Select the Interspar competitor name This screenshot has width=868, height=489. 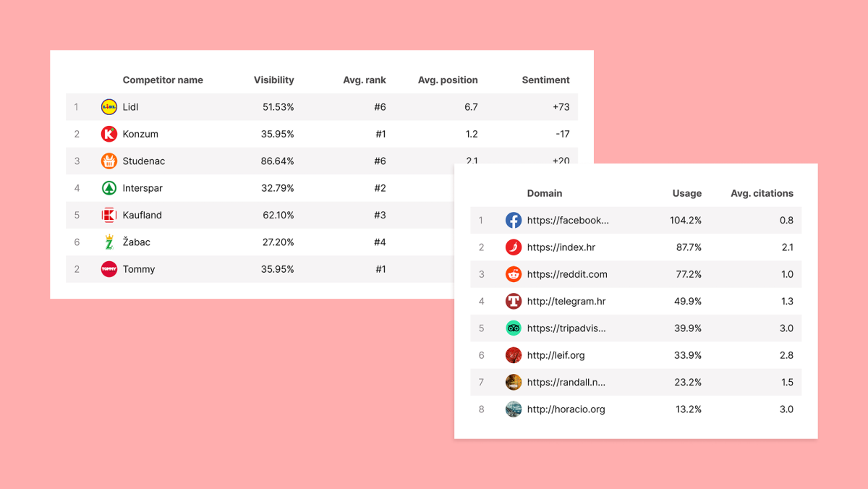[x=142, y=188]
